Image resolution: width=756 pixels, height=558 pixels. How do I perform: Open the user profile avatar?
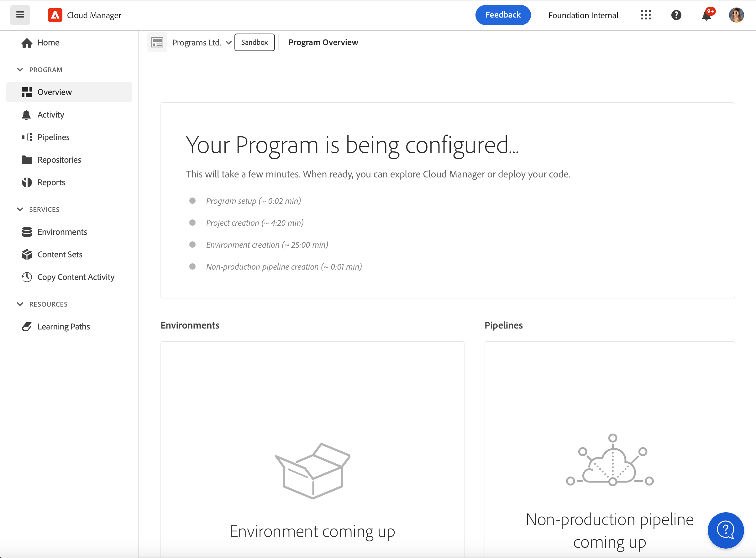pos(736,15)
